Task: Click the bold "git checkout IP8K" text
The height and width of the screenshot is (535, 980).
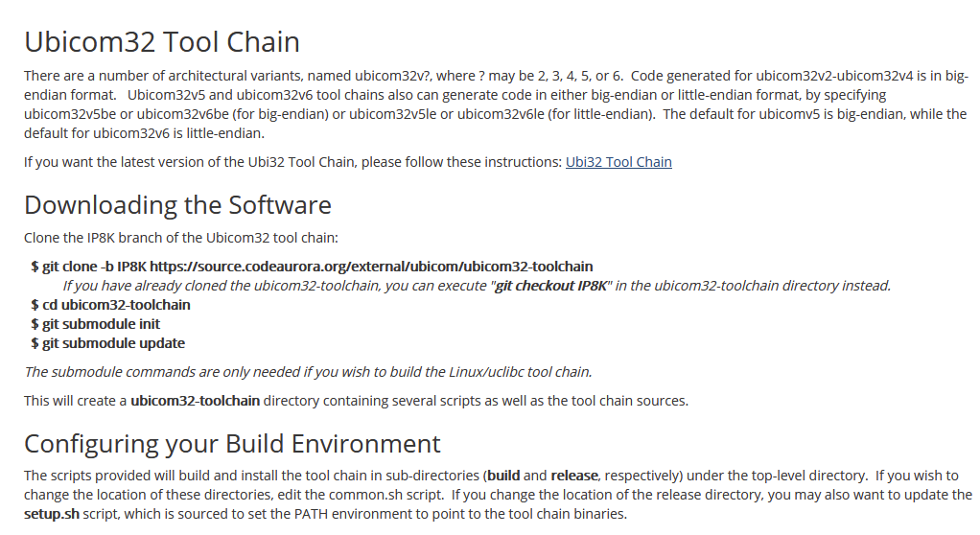Action: [551, 286]
